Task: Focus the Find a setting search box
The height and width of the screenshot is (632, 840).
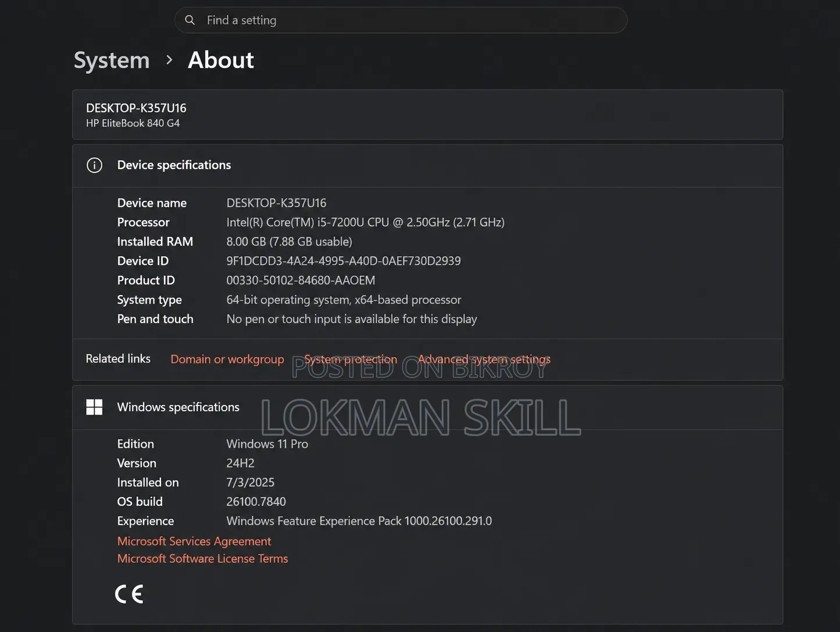Action: [x=401, y=20]
